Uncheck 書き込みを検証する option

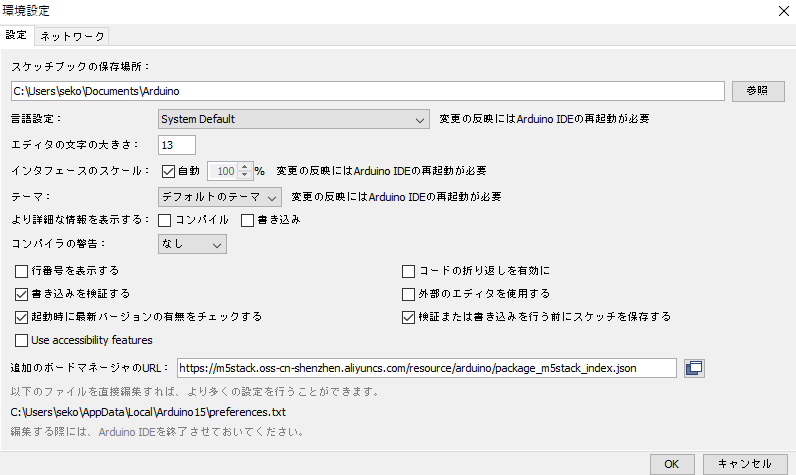(x=22, y=294)
